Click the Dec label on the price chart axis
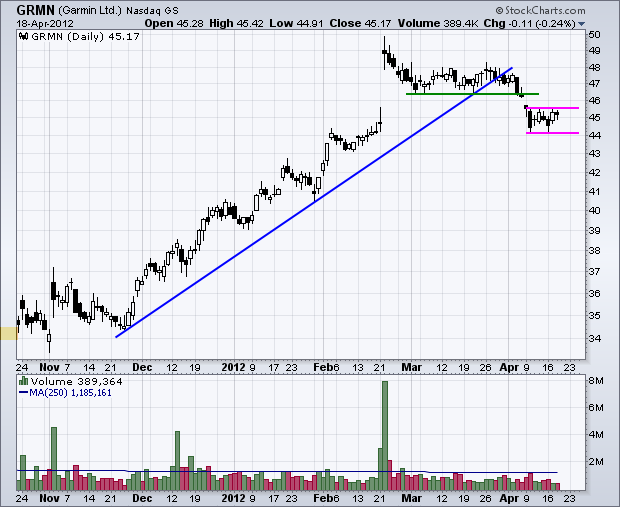This screenshot has width=620, height=507. tap(142, 367)
